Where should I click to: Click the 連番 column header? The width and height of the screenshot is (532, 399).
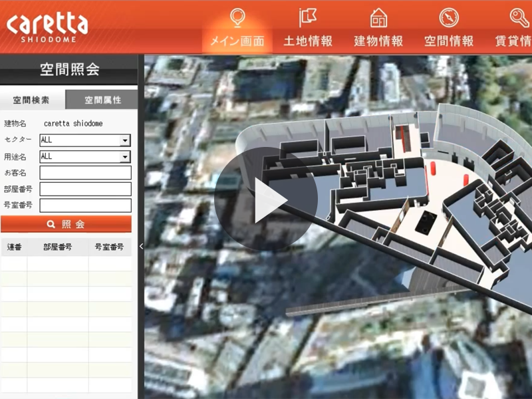[14, 247]
